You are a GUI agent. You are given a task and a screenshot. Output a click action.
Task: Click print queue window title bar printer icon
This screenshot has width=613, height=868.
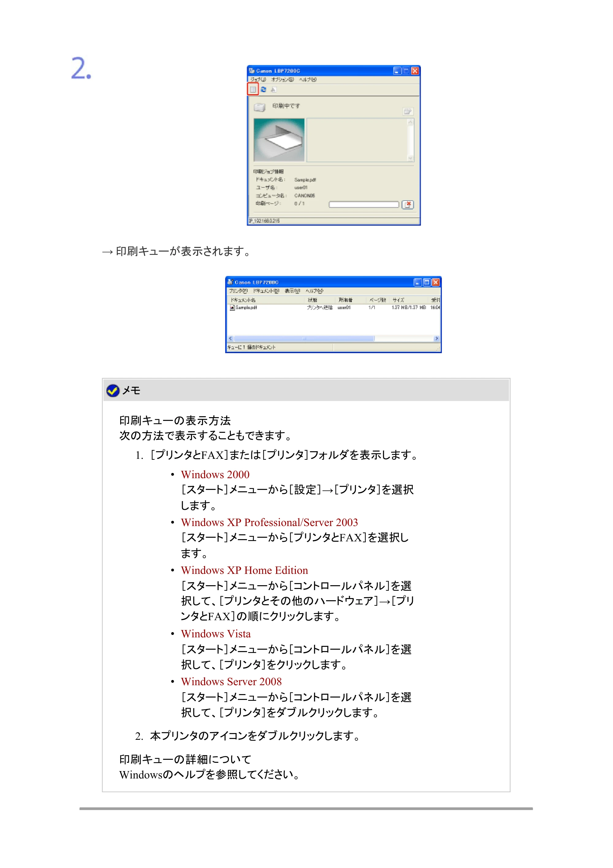[x=230, y=282]
